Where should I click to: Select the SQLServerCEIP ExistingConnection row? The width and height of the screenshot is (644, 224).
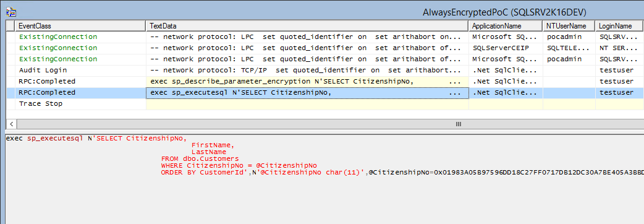pyautogui.click(x=325, y=48)
